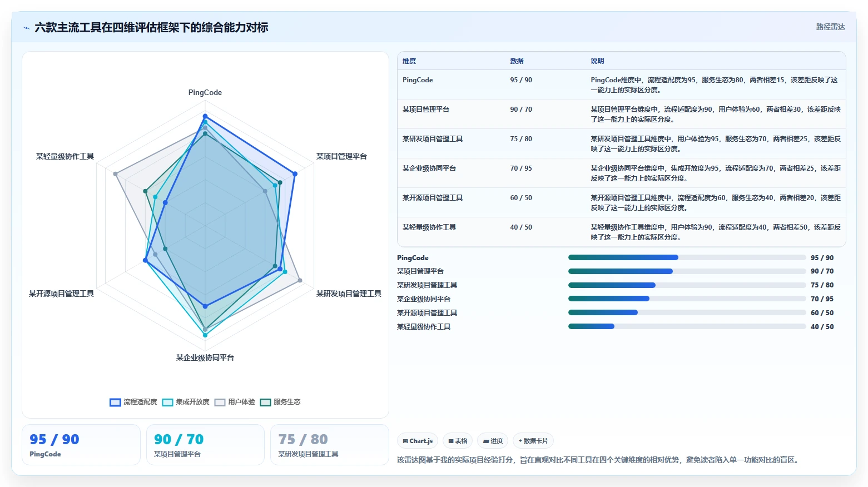Click the 某开源项目管理工具 table row name
Screen dimensions: 868x487
[433, 198]
